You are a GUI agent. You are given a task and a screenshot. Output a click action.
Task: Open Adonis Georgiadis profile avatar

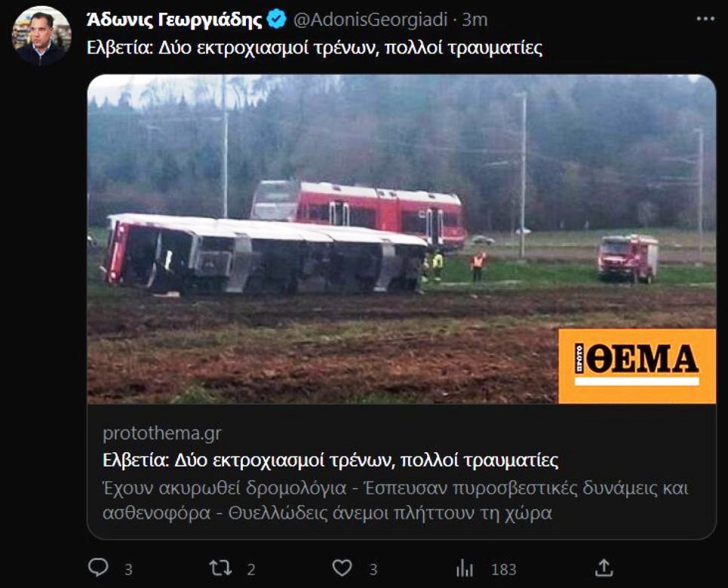point(41,35)
